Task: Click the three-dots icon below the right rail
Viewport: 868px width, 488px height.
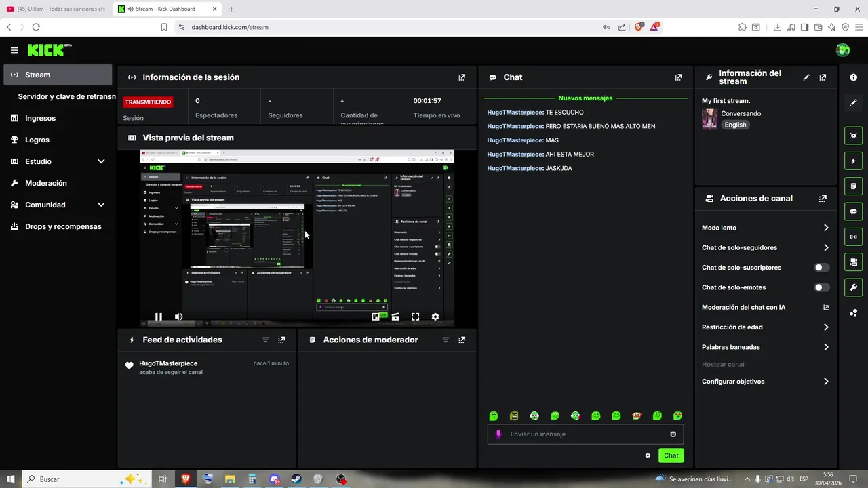Action: [x=853, y=312]
